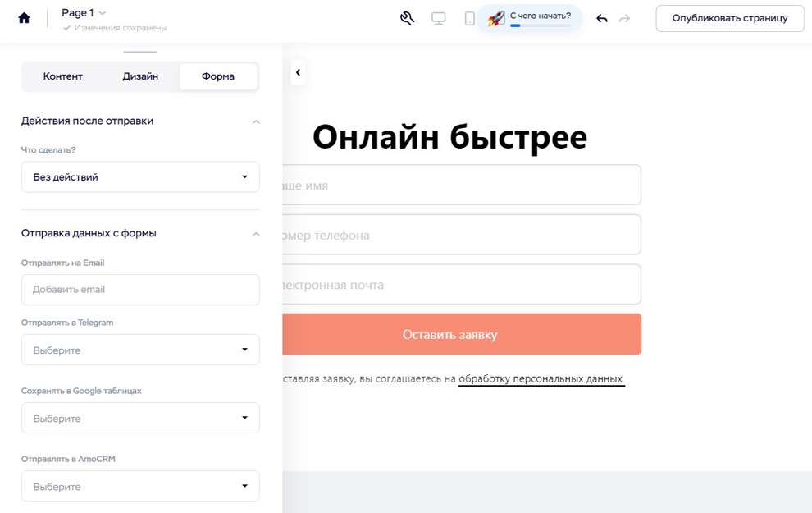This screenshot has height=513, width=812.
Task: Click the "Что сделать?" label
Action: (48, 149)
